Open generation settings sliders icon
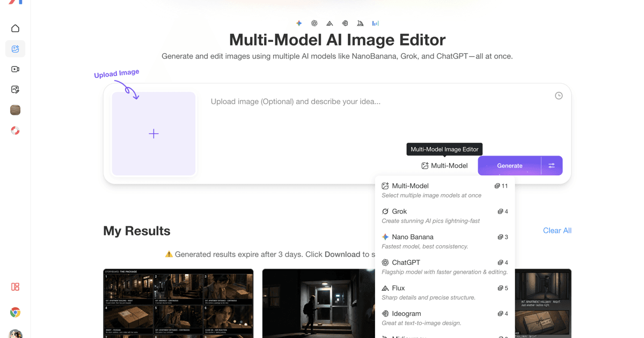Screen dimensions: 644x338 coord(552,166)
